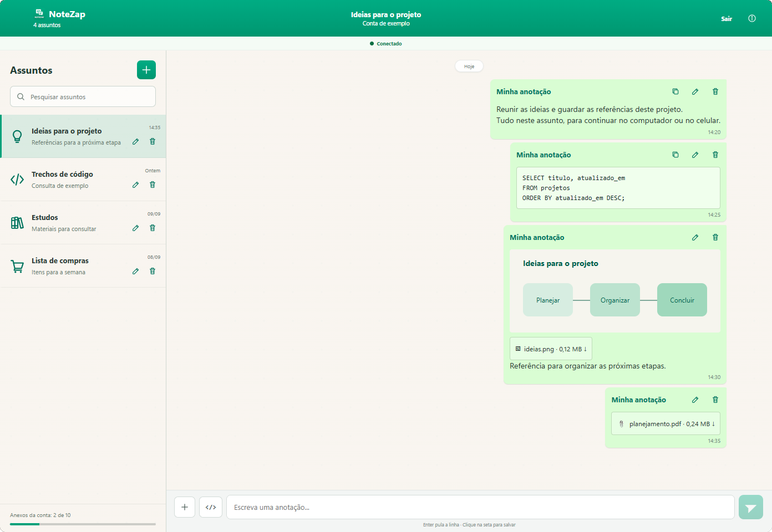
Task: Delete the 'Estudos' subject
Action: [153, 228]
